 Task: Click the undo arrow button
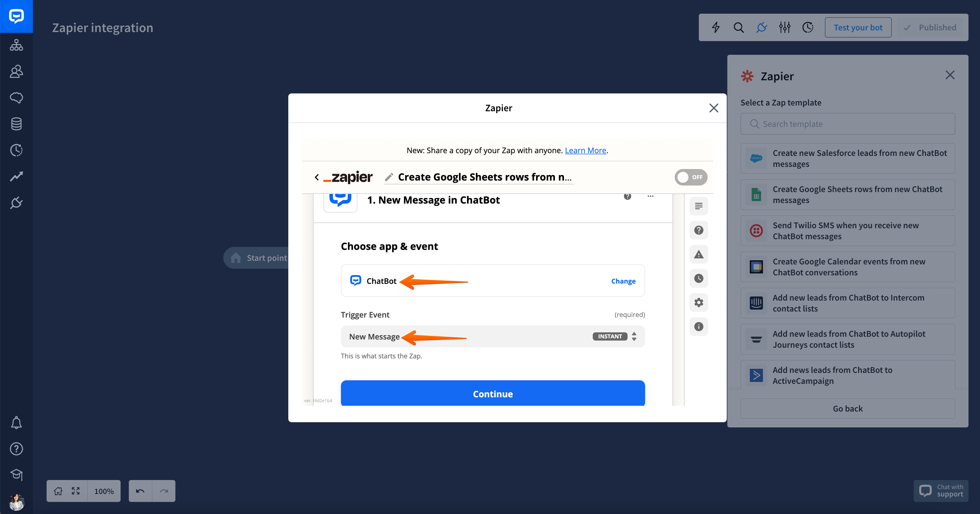pyautogui.click(x=140, y=491)
